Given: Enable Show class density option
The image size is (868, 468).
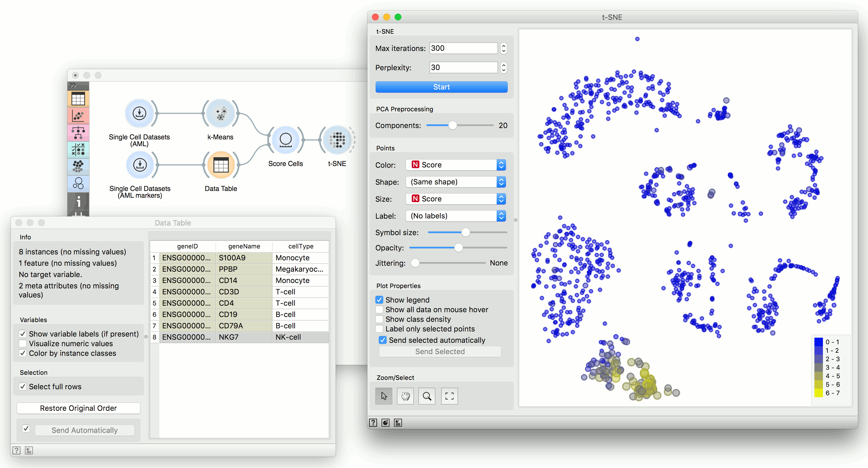Looking at the screenshot, I should 379,319.
